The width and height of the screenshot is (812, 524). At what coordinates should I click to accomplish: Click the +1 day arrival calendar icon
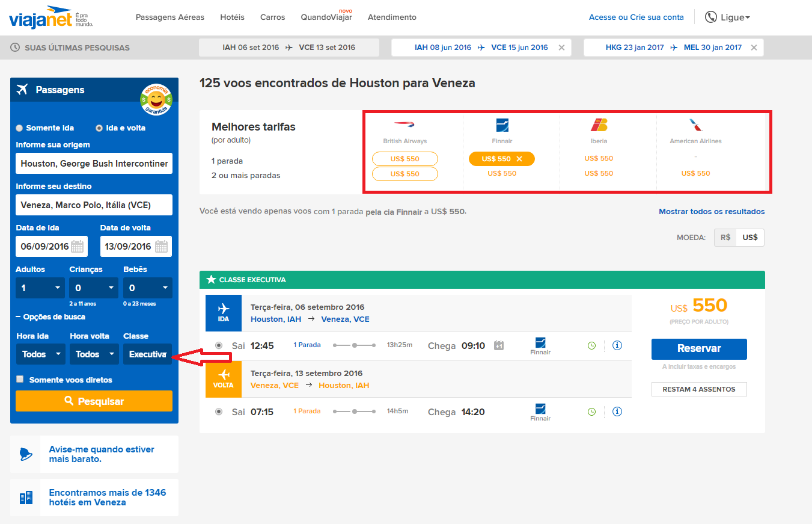[498, 345]
